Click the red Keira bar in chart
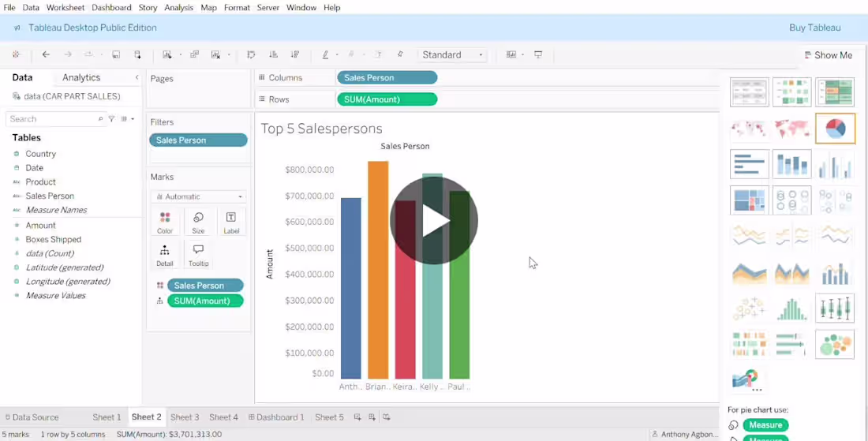The height and width of the screenshot is (441, 868). (406, 290)
